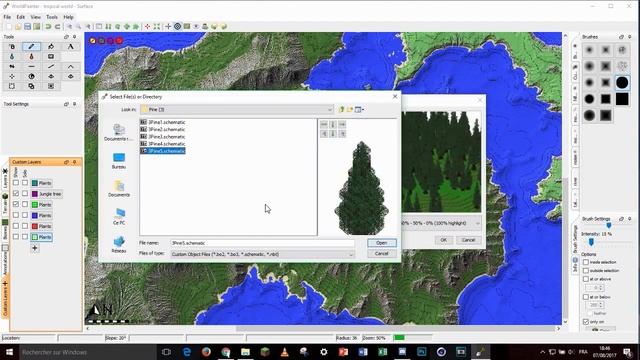
Task: Click Cancel in the file chooser dialog
Action: [x=381, y=253]
